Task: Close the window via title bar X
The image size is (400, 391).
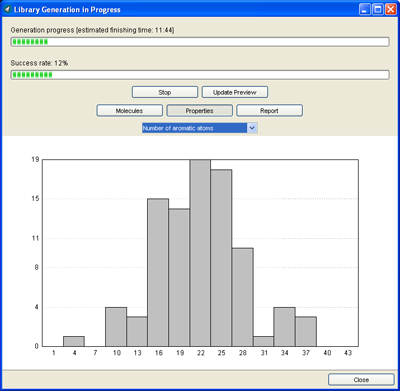Action: (391, 9)
